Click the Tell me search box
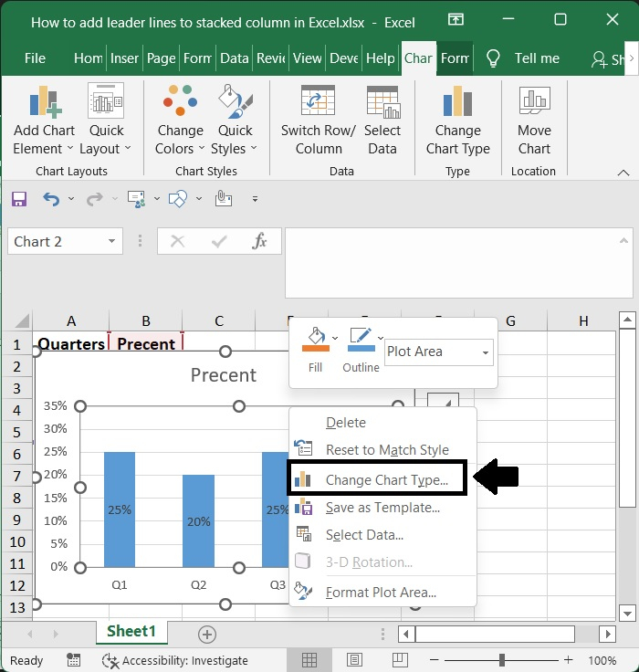This screenshot has width=639, height=672. click(x=537, y=58)
